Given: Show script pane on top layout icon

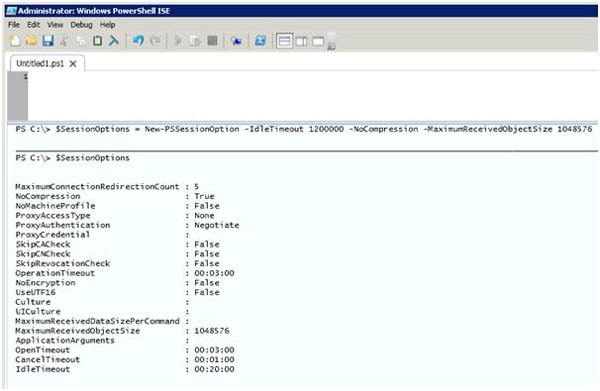Looking at the screenshot, I should tap(284, 41).
